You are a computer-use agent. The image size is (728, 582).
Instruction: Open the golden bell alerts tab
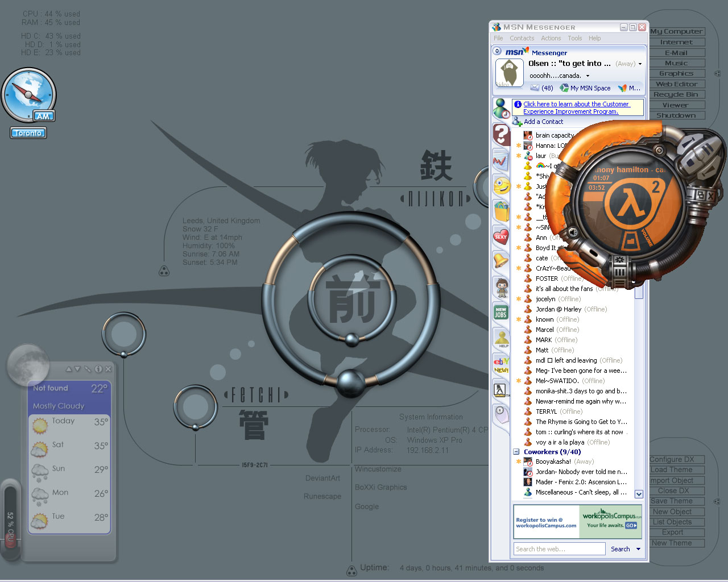(x=501, y=261)
